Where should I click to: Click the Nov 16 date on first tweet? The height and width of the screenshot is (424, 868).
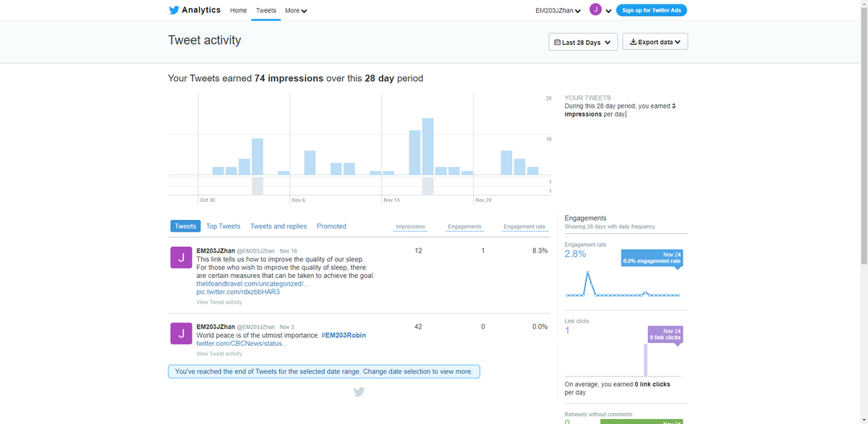289,251
